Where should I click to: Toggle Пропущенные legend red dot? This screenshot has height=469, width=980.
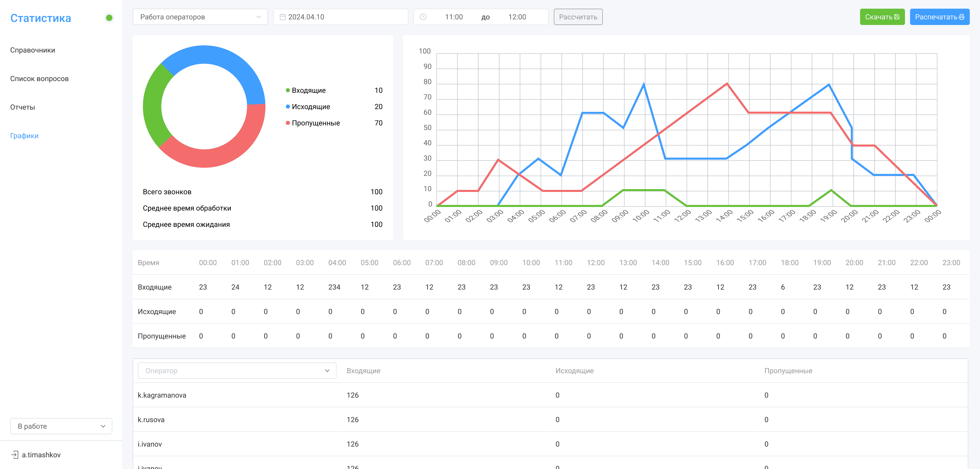coord(288,123)
